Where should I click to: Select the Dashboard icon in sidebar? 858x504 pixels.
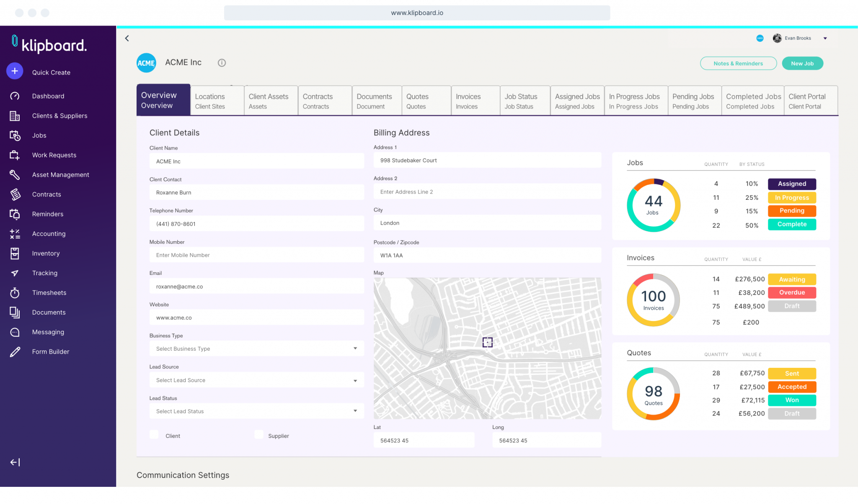(15, 96)
